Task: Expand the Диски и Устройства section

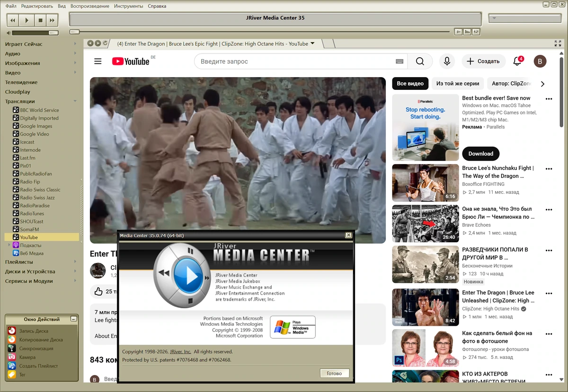Action: 75,271
